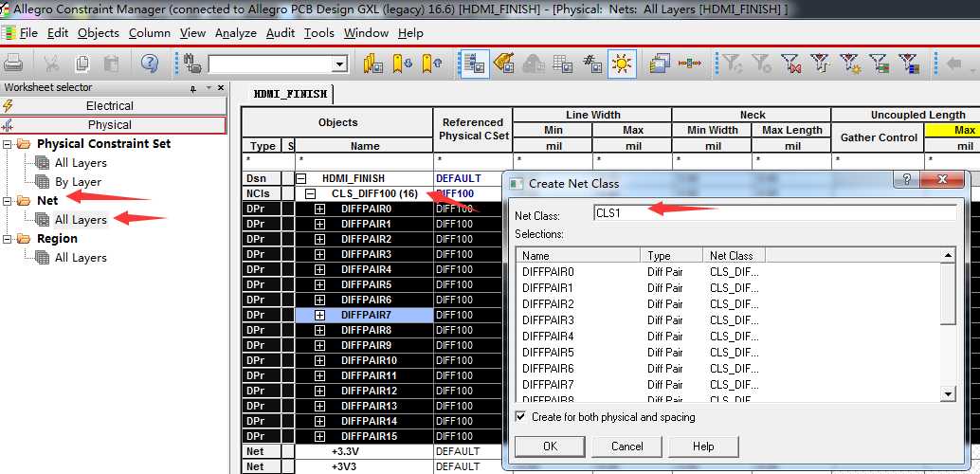This screenshot has height=474, width=980.
Task: Click the fourth filter funnel icon
Action: pyautogui.click(x=820, y=64)
